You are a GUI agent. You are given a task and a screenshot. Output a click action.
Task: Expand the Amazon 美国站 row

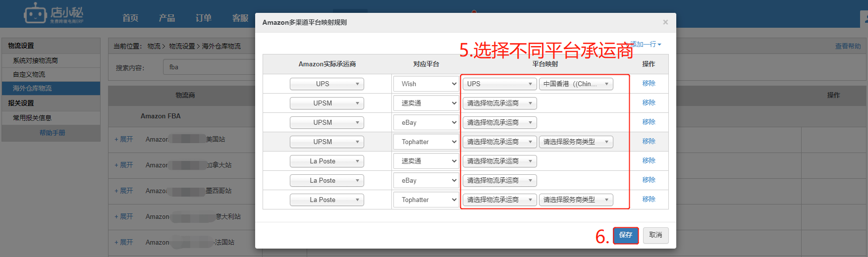click(124, 139)
